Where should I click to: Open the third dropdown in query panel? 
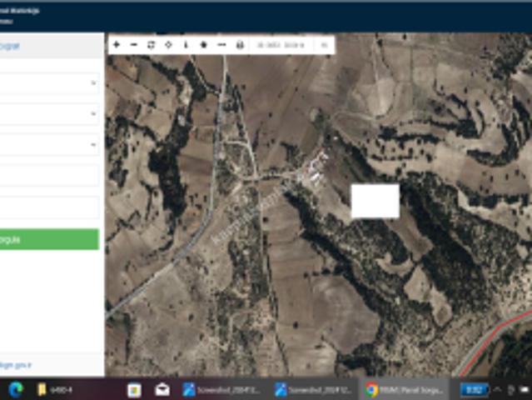48,144
